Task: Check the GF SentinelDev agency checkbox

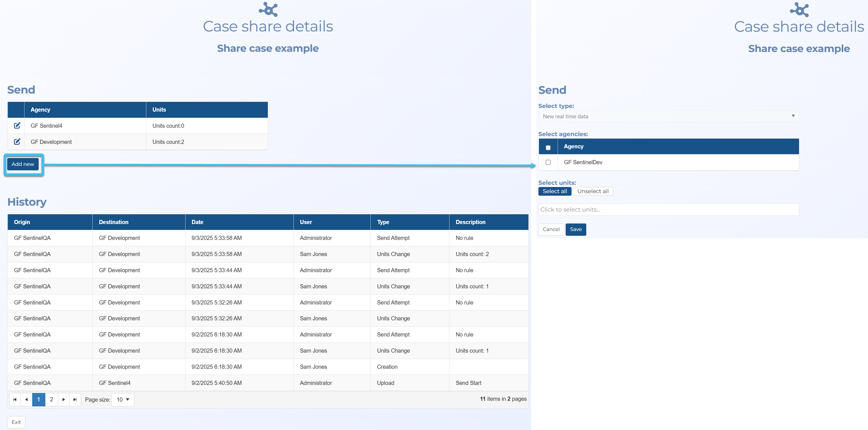Action: [x=548, y=162]
